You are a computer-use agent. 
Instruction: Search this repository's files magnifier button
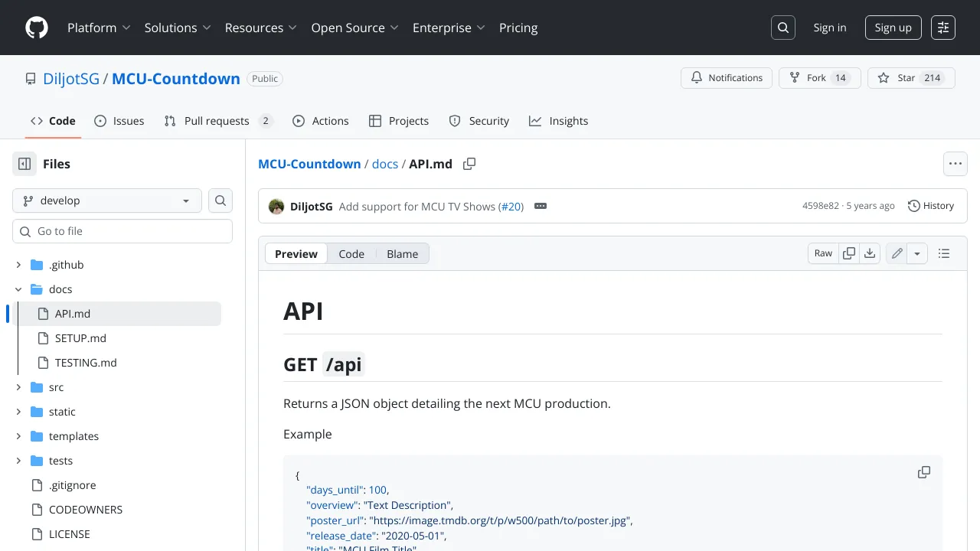[220, 201]
